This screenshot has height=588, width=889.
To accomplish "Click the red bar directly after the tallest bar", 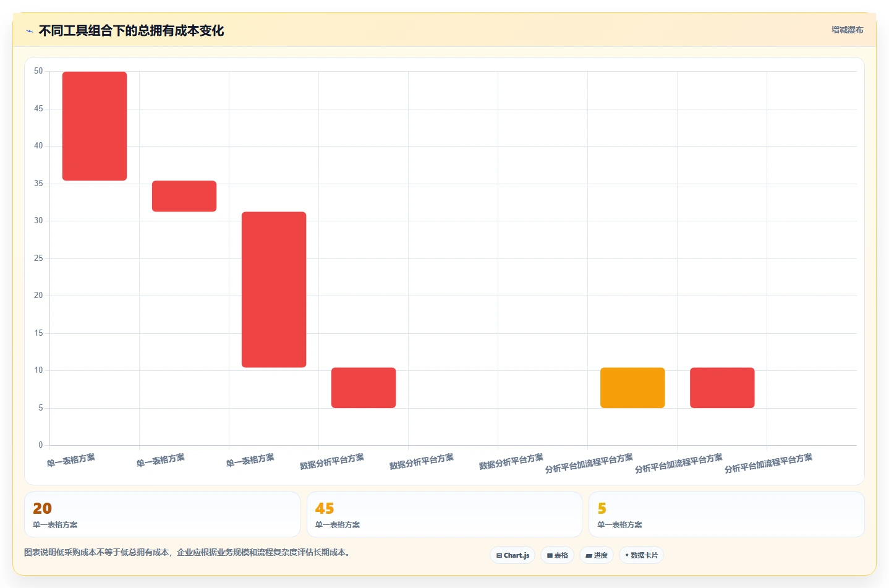I will [x=364, y=388].
